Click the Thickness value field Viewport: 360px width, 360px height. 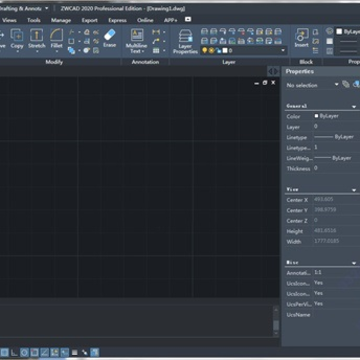(336, 168)
